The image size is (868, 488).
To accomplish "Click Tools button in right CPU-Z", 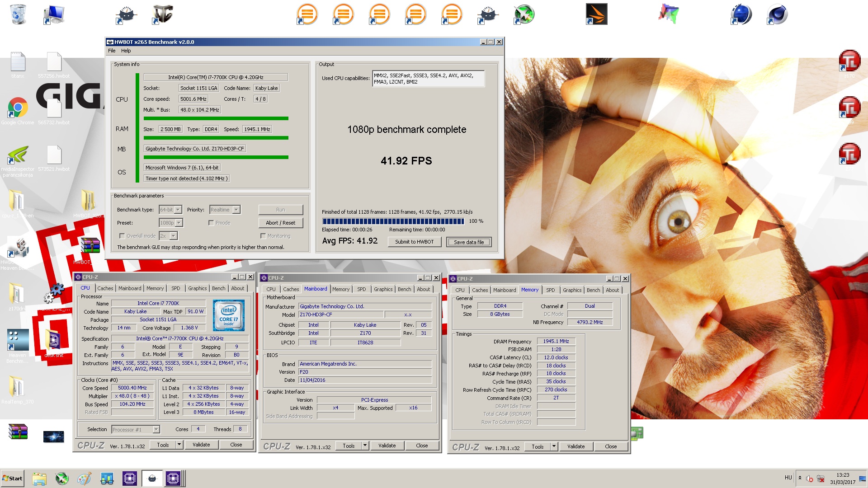I will tap(538, 446).
